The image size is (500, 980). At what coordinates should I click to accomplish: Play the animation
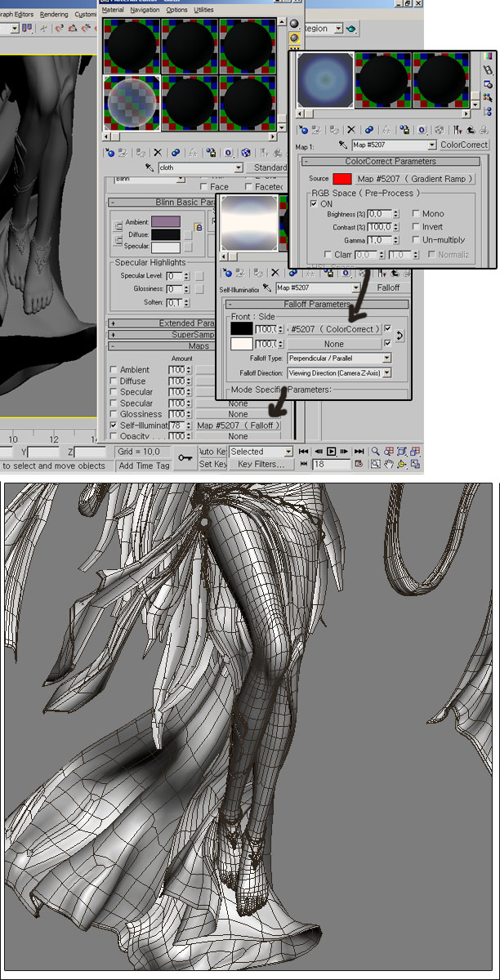pyautogui.click(x=331, y=451)
